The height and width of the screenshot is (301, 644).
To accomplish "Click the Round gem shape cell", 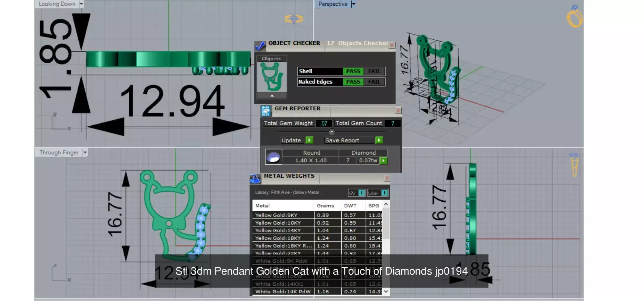I will tap(311, 153).
